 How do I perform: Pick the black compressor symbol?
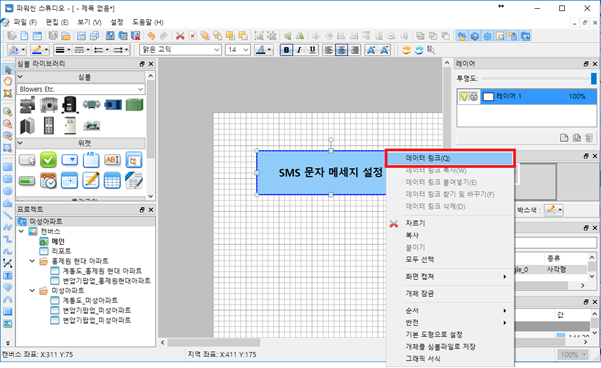[x=70, y=105]
